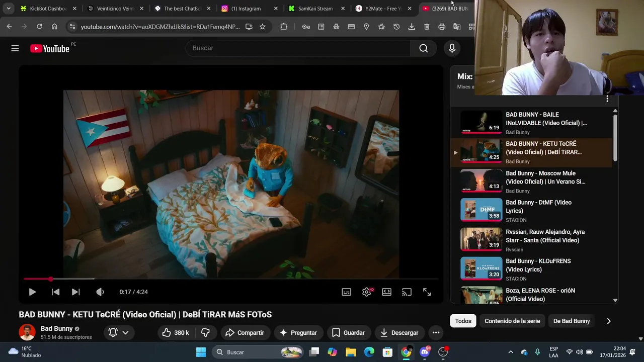Play the video
The width and height of the screenshot is (644, 362).
coord(32,292)
